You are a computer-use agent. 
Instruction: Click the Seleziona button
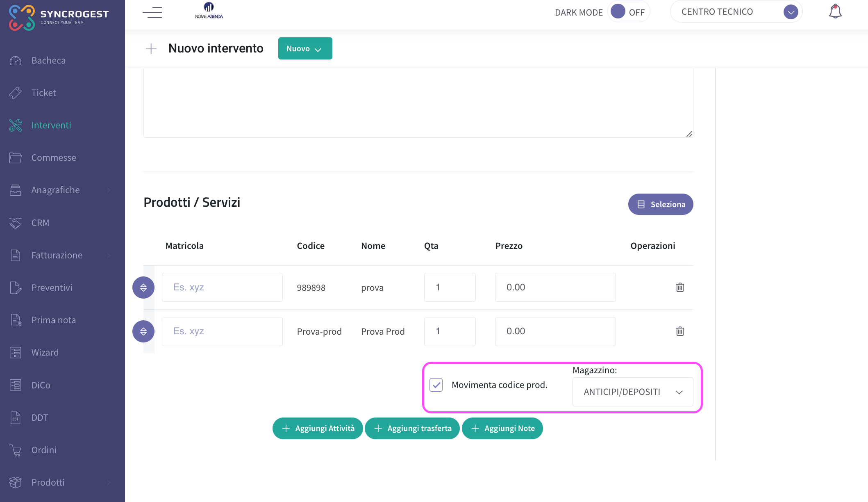pos(661,204)
